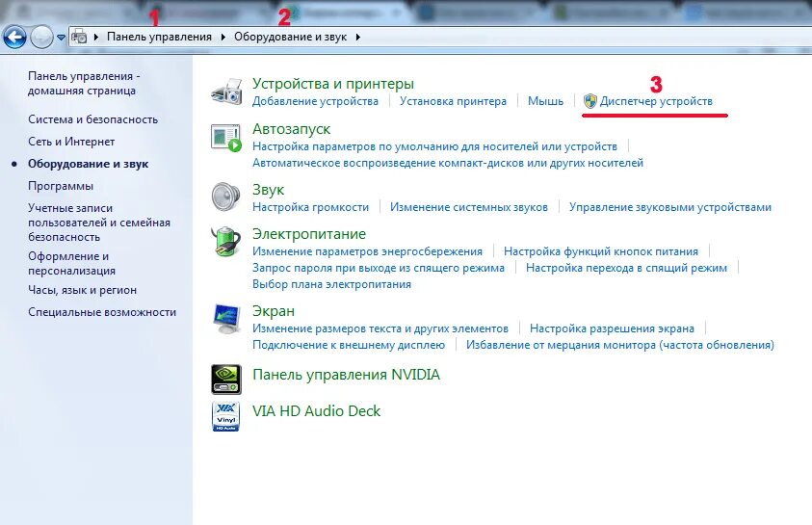Screen dimensions: 812x525
Task: Click the Forward navigation arrow button
Action: coord(41,38)
